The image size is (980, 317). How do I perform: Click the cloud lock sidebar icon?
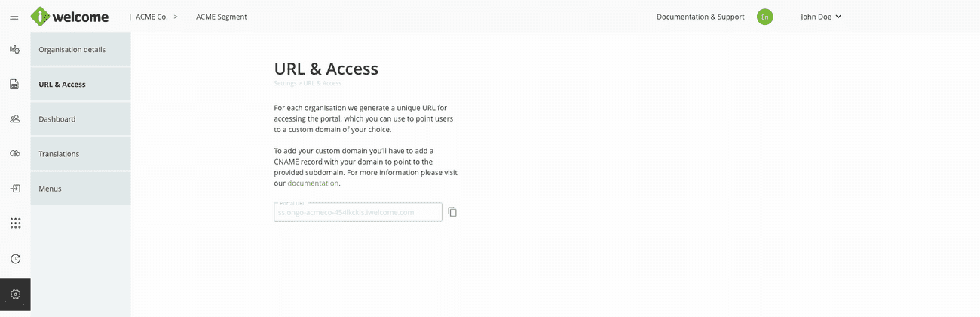click(x=15, y=154)
